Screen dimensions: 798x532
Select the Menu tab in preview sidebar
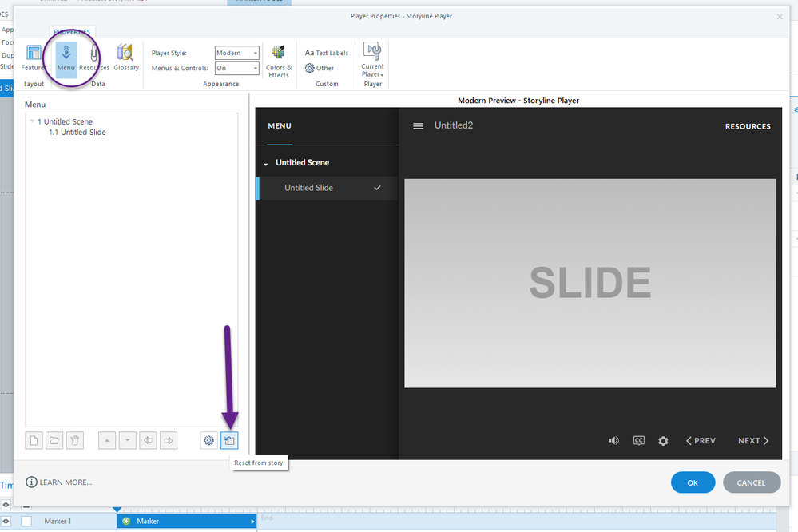pyautogui.click(x=280, y=126)
